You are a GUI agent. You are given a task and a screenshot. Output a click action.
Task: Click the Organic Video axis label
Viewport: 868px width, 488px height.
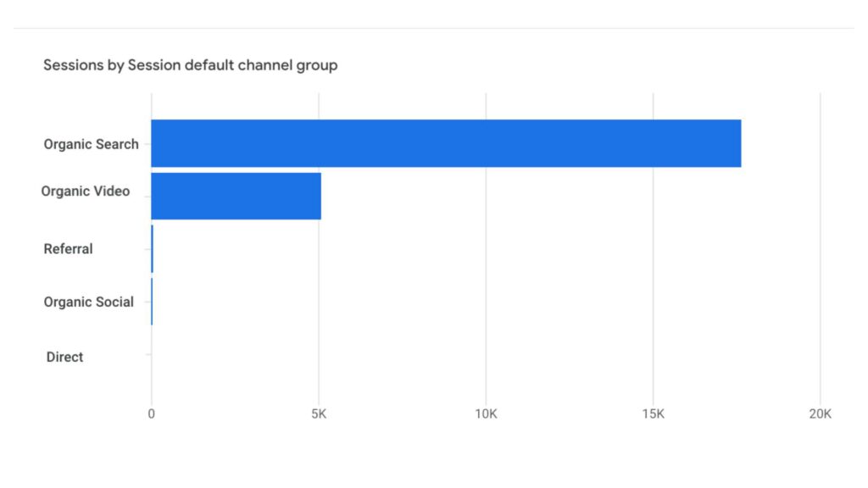tap(86, 191)
